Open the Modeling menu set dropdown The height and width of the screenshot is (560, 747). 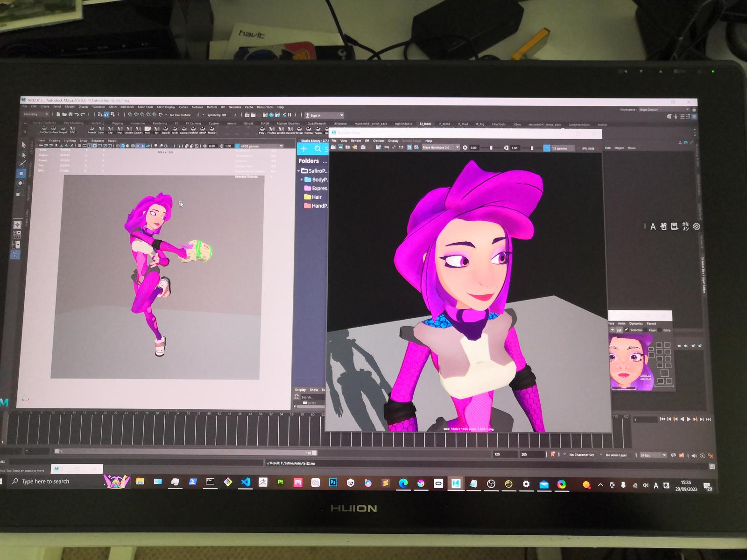point(36,114)
